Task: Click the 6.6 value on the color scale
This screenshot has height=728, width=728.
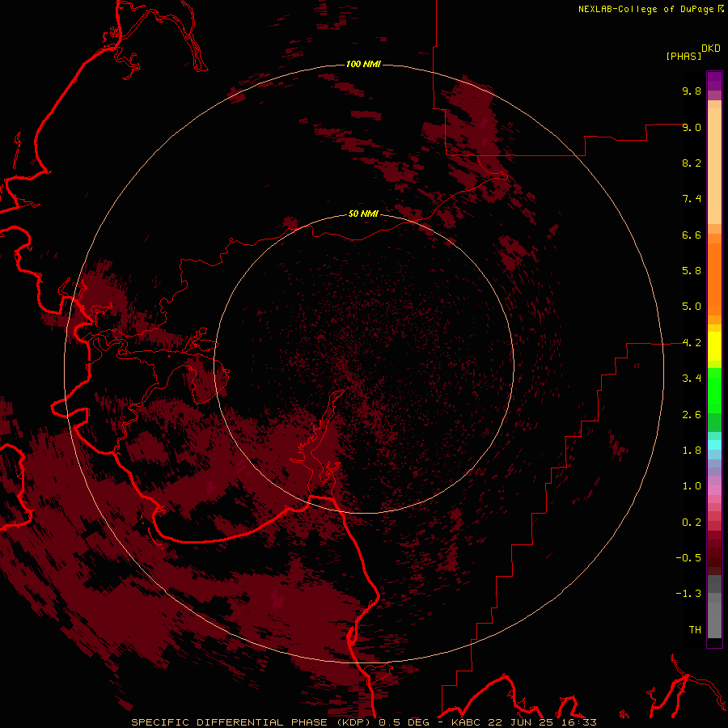Action: (692, 235)
